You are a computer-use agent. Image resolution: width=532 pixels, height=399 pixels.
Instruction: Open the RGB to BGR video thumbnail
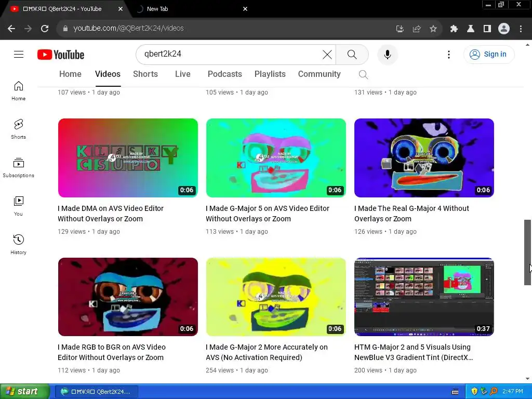tap(128, 297)
